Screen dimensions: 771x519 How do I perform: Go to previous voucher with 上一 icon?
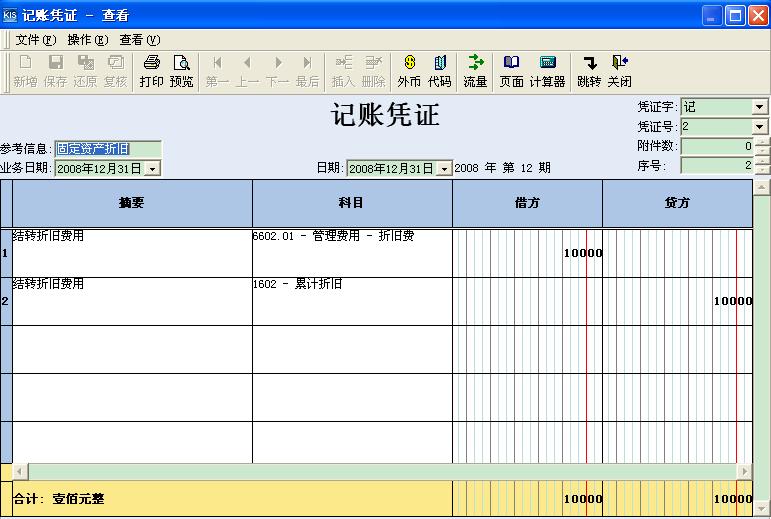247,72
